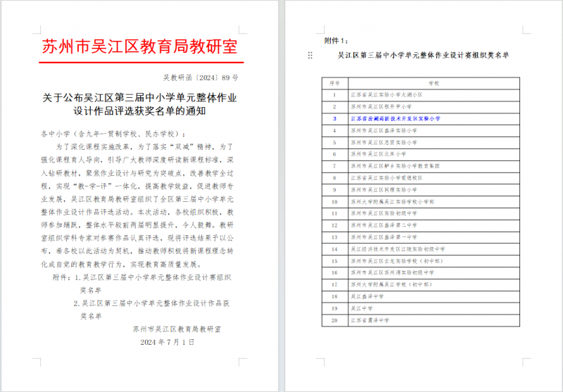Screen dimensions: 563x392
Task: Click attachment item 1 line 附件：1.吴江区第三届
Action: (x=142, y=277)
